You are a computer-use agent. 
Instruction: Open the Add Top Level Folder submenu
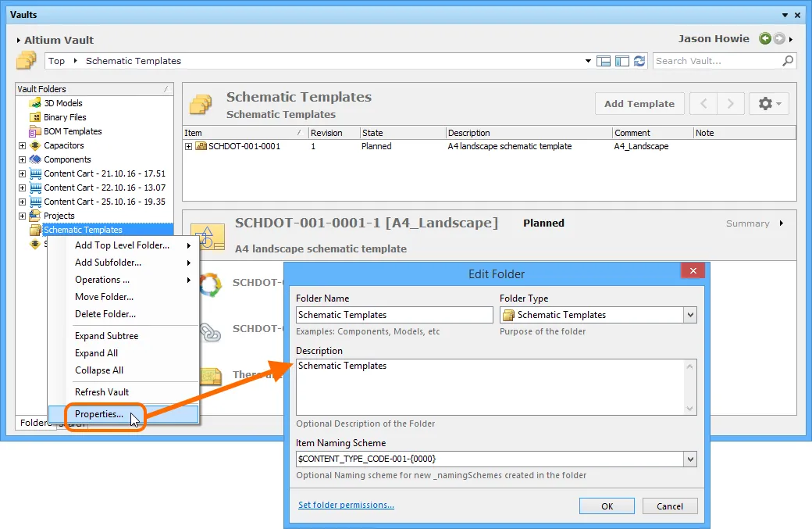tap(123, 245)
